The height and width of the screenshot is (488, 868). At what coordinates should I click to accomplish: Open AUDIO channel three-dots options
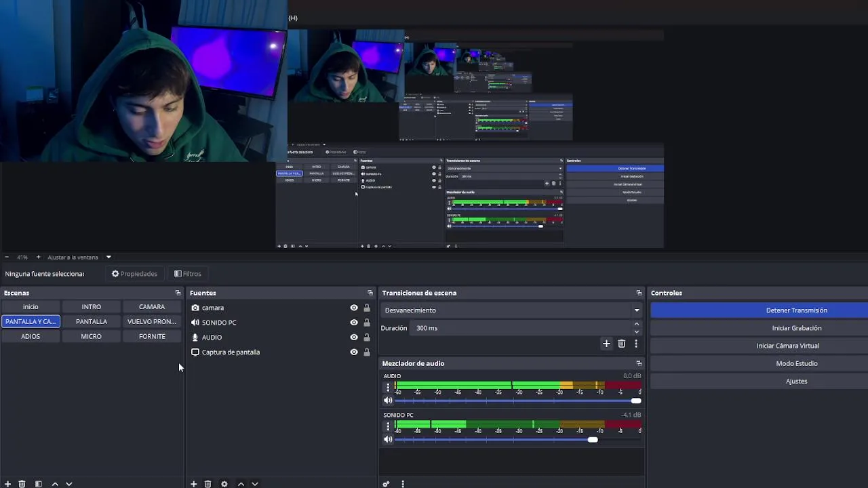pyautogui.click(x=388, y=388)
